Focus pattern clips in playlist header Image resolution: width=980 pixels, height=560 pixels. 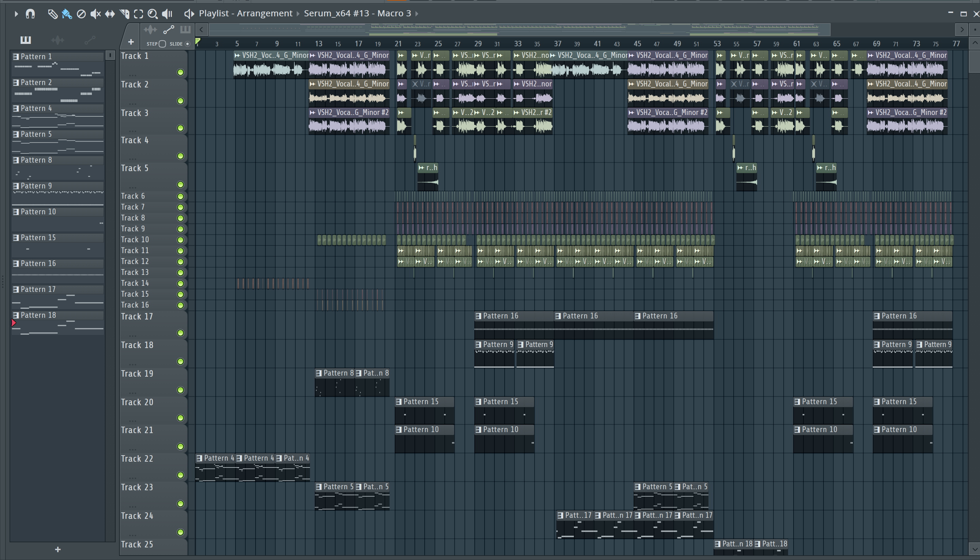coord(185,30)
